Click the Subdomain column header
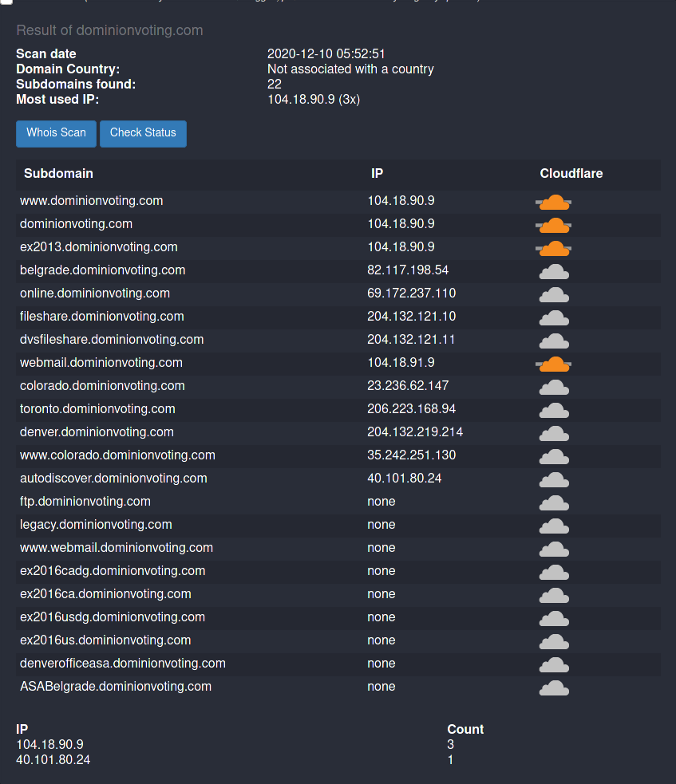The height and width of the screenshot is (784, 676). click(x=58, y=174)
